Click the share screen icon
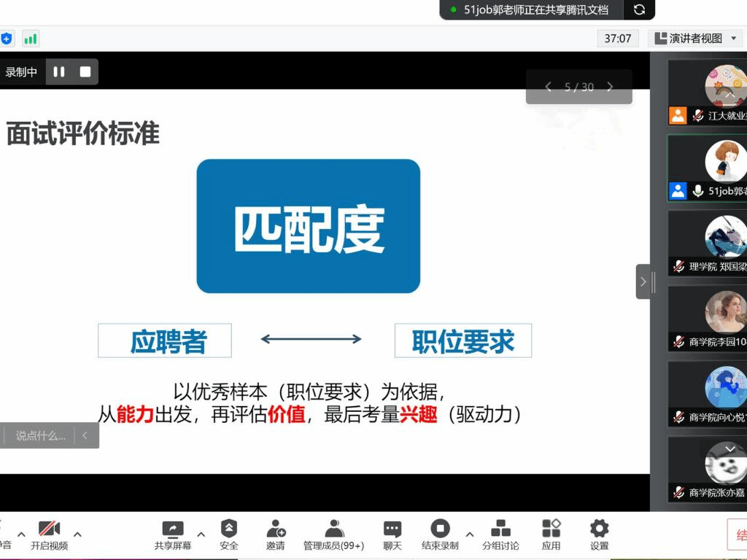Image resolution: width=747 pixels, height=560 pixels. 173,529
